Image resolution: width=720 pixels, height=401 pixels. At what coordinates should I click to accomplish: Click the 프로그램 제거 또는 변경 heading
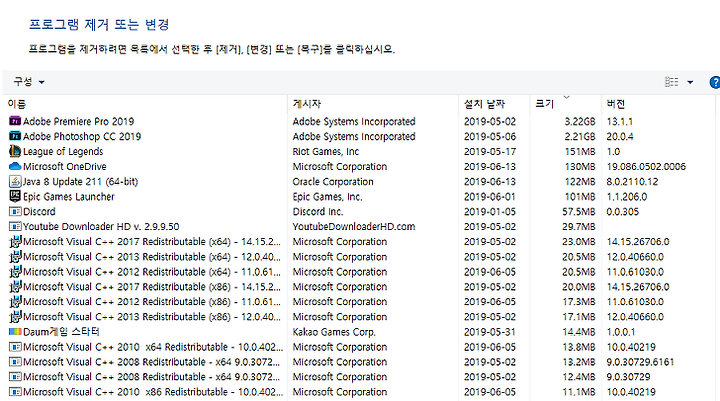tap(99, 24)
